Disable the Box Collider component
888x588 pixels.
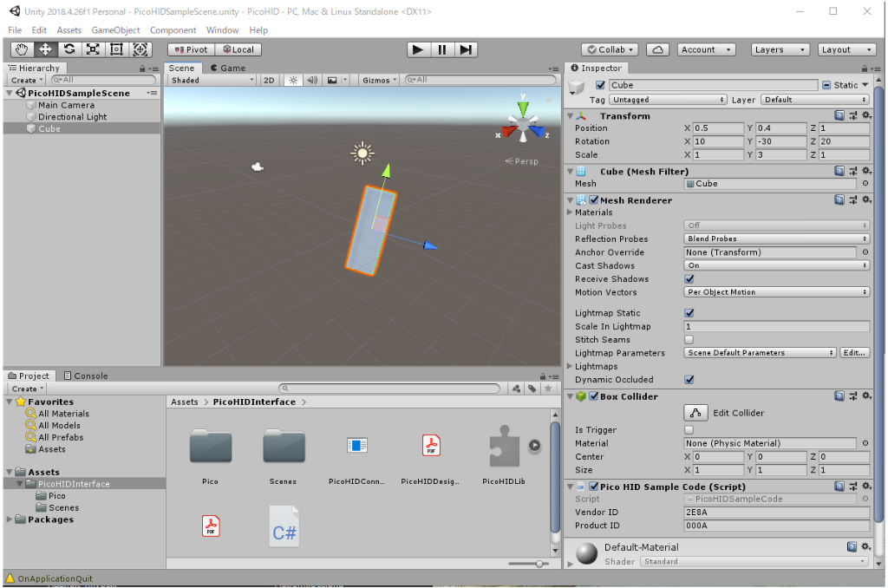pos(594,396)
